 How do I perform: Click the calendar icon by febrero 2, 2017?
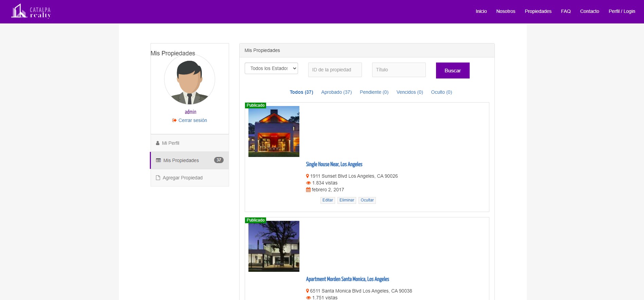point(308,190)
